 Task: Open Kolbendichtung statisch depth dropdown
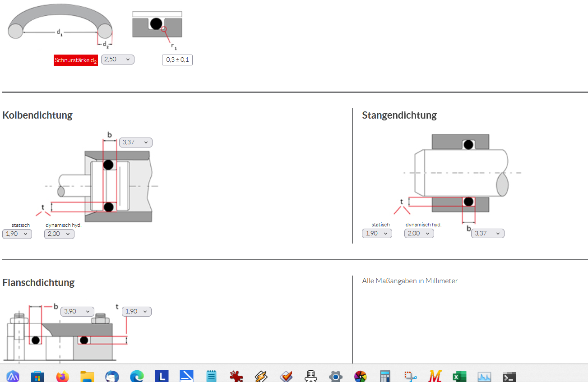[x=17, y=234]
